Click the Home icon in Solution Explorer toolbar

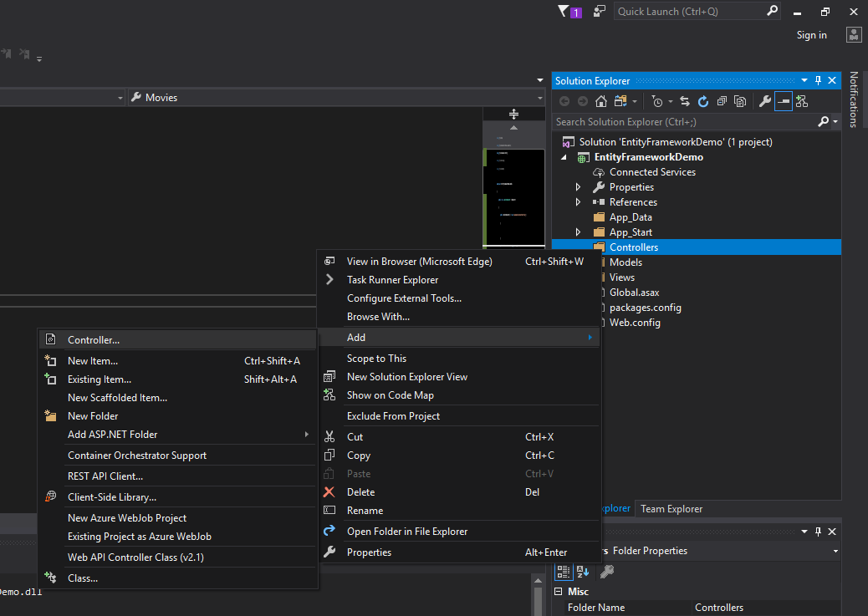(x=600, y=101)
